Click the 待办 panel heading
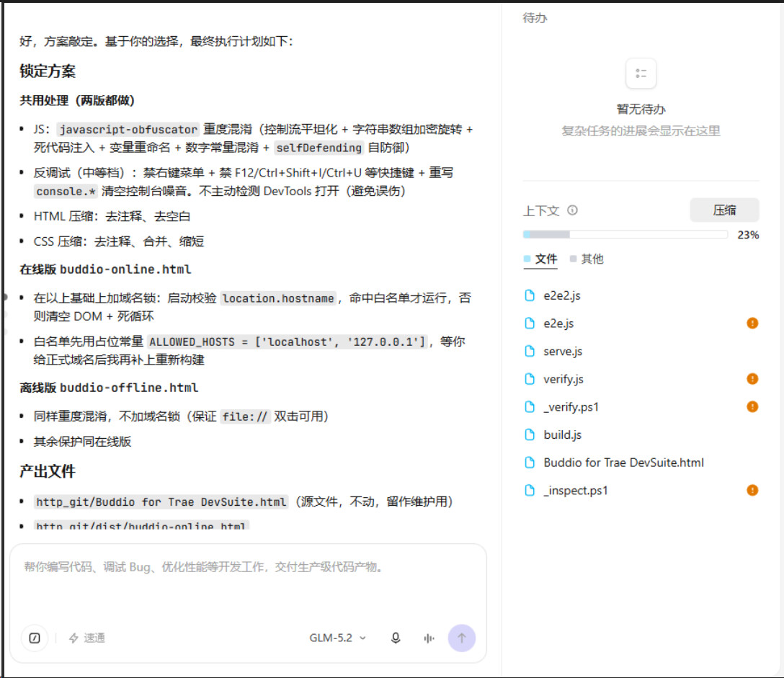 point(535,19)
